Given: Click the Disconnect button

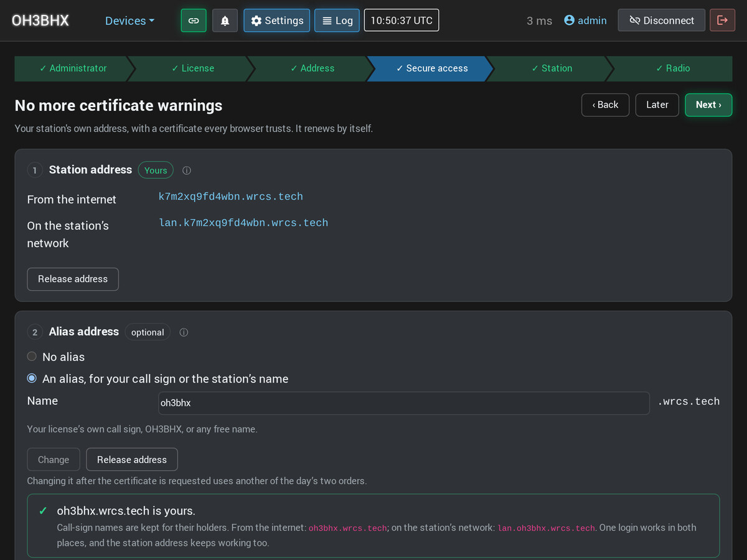Looking at the screenshot, I should point(661,21).
